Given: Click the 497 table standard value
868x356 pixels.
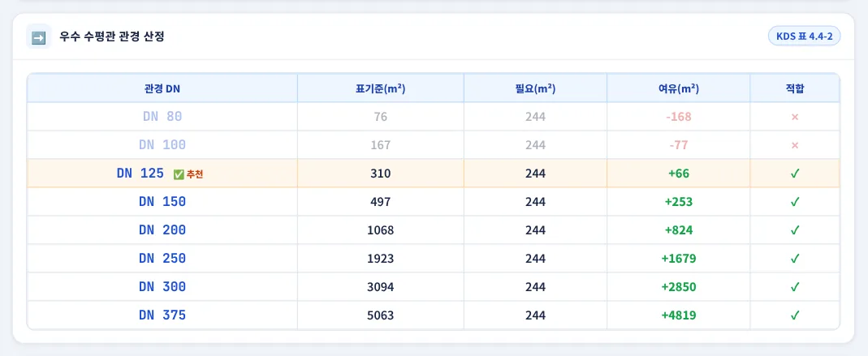Looking at the screenshot, I should point(380,202).
